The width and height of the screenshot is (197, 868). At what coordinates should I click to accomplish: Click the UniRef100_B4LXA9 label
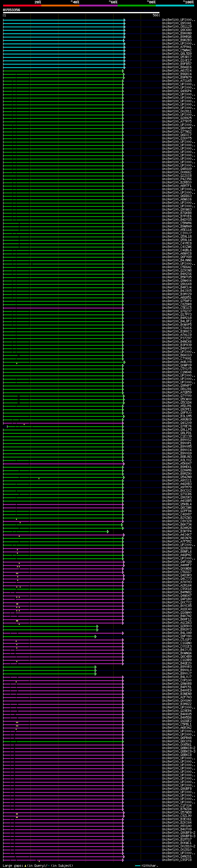(x=177, y=633)
